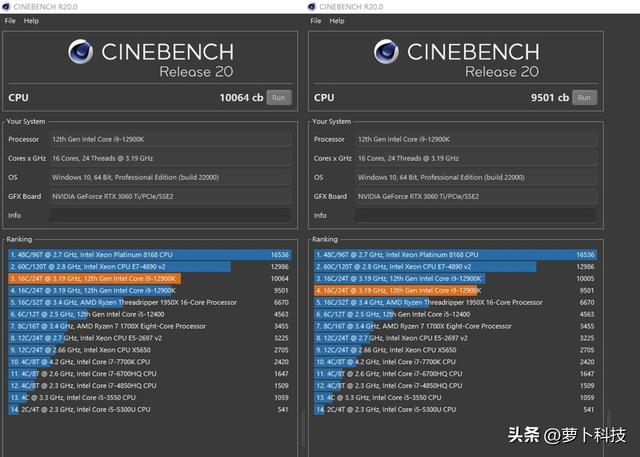Select Xeon E7-4890 v2 row in right ranking

pos(455,266)
